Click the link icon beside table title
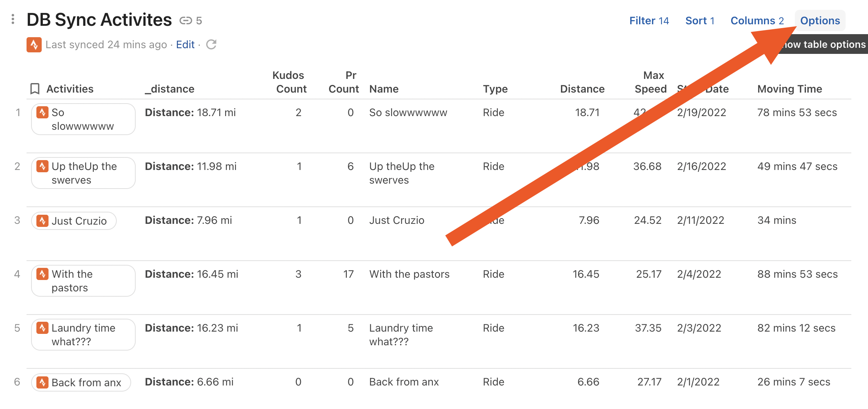868x409 pixels. pos(186,20)
